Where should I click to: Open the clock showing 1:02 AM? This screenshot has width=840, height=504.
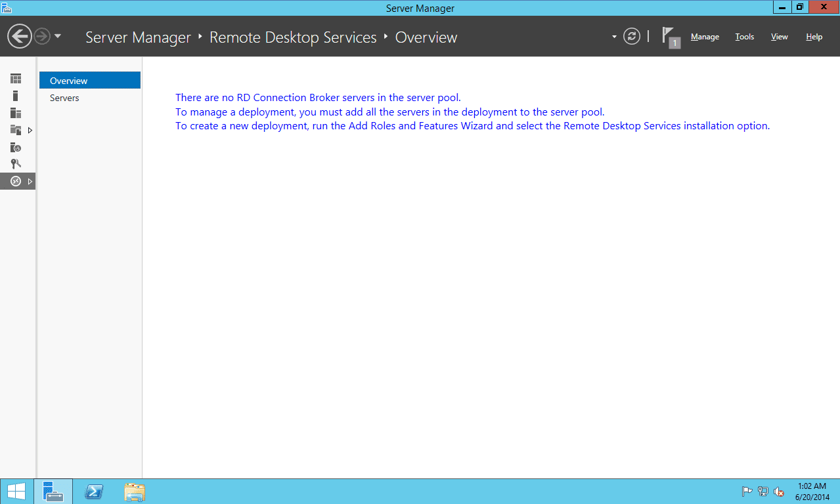click(x=812, y=492)
